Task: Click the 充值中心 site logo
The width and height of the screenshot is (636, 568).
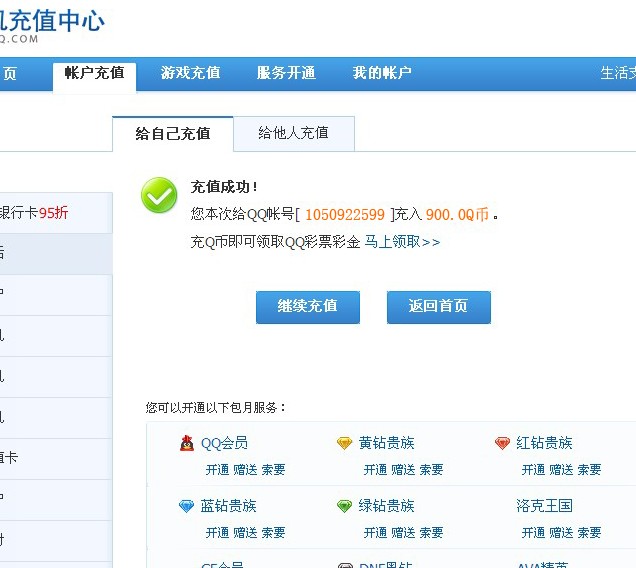Action: click(52, 25)
